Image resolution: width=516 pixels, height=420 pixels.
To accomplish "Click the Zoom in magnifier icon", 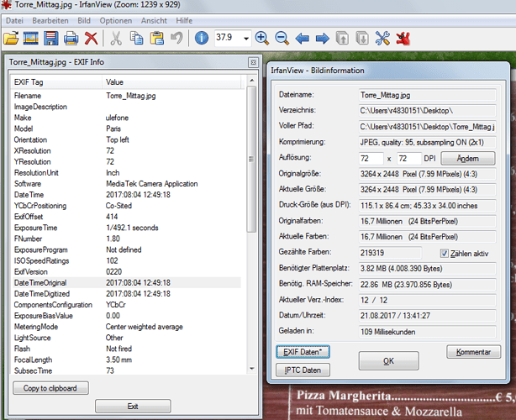I will click(262, 39).
